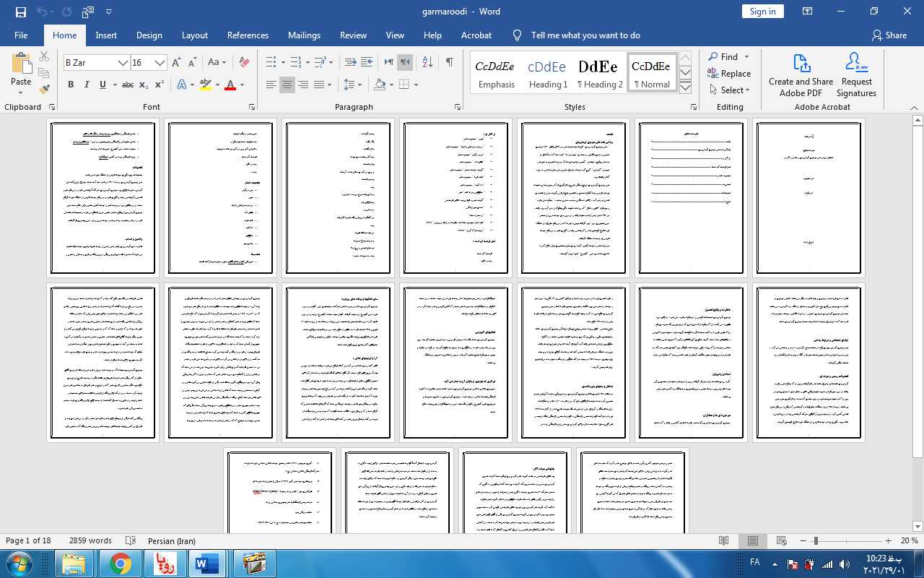Switch to the References tab
Image resolution: width=924 pixels, height=578 pixels.
point(248,35)
